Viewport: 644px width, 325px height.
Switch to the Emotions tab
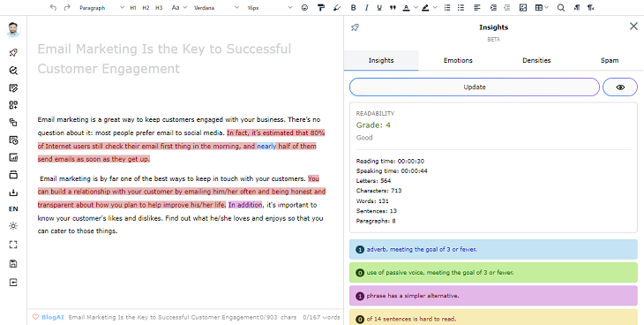click(458, 60)
